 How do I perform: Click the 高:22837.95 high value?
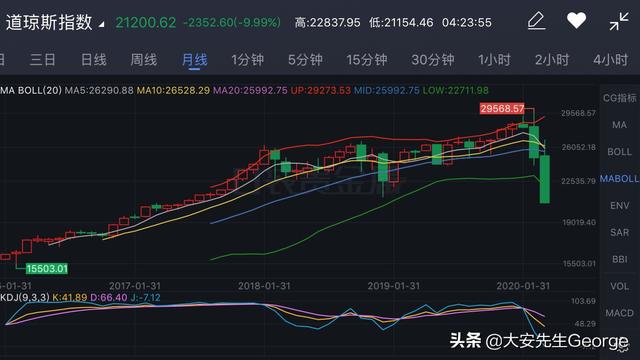coord(327,22)
